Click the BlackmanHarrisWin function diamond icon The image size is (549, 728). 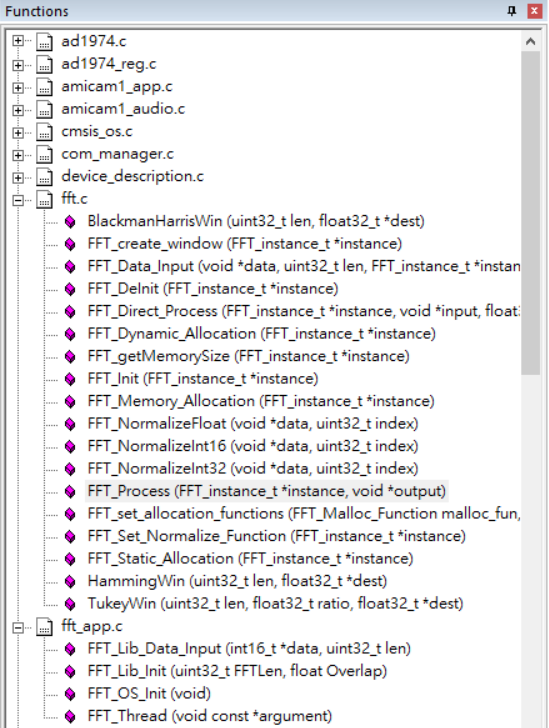[70, 222]
